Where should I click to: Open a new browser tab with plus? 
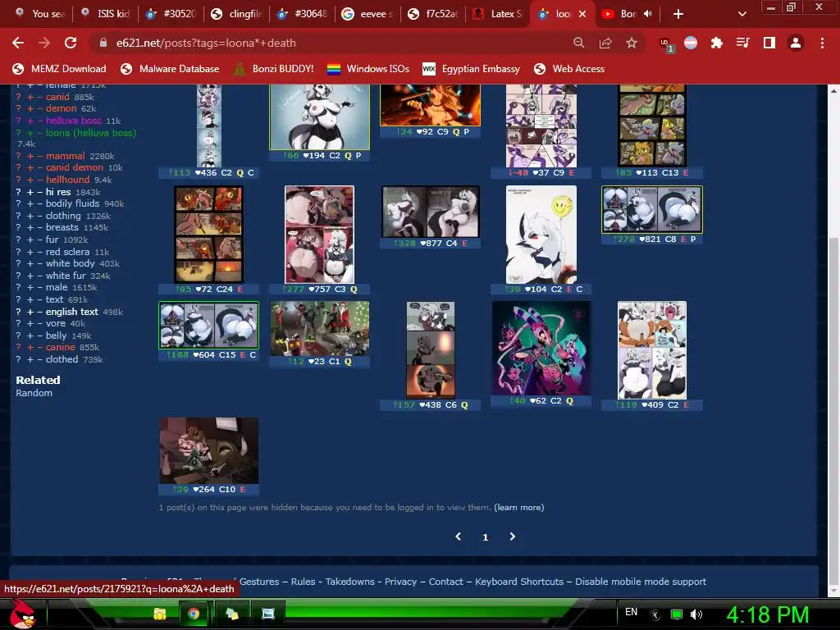678,14
